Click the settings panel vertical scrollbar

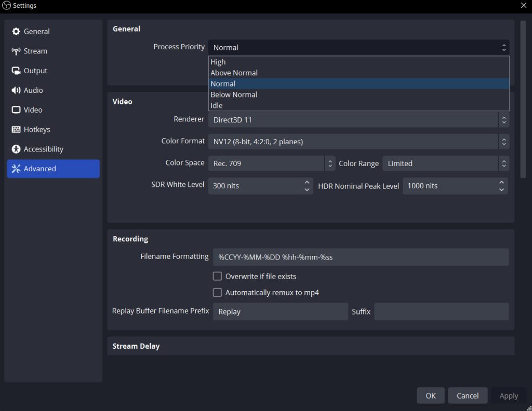click(x=523, y=99)
